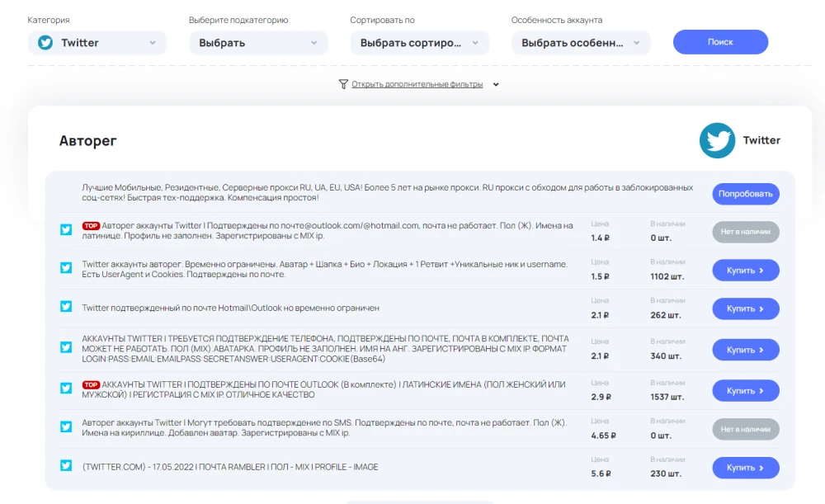
Task: Click Купить for the 5.6 ₽ RAMBLER listing
Action: 746,468
